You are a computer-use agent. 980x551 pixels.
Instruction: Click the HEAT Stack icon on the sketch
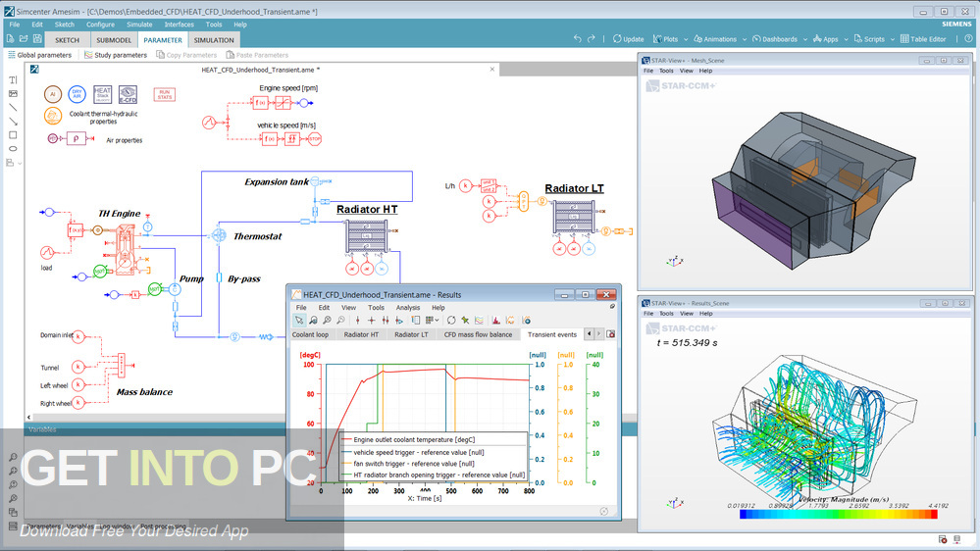click(x=102, y=94)
